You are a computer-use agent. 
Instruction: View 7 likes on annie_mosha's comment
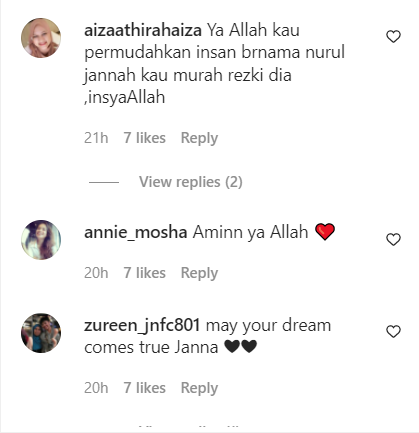point(145,273)
